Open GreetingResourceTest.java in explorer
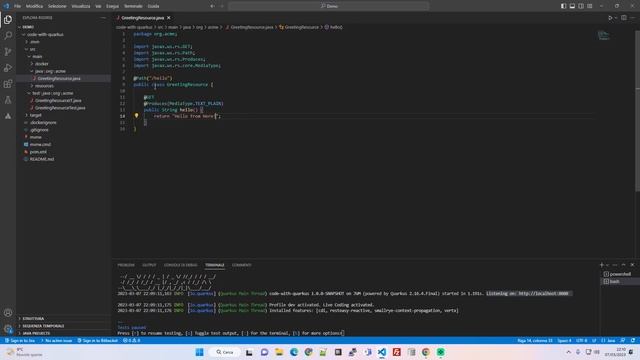 (x=60, y=108)
